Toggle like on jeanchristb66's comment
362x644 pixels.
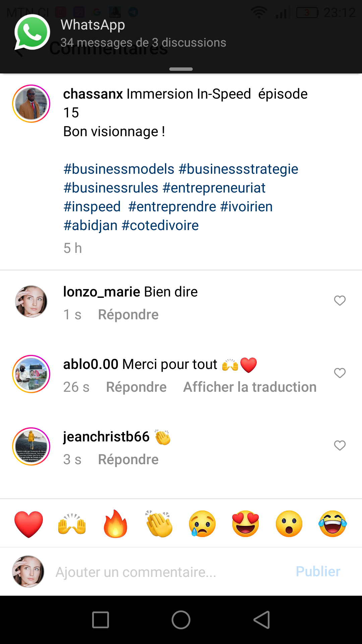[340, 445]
